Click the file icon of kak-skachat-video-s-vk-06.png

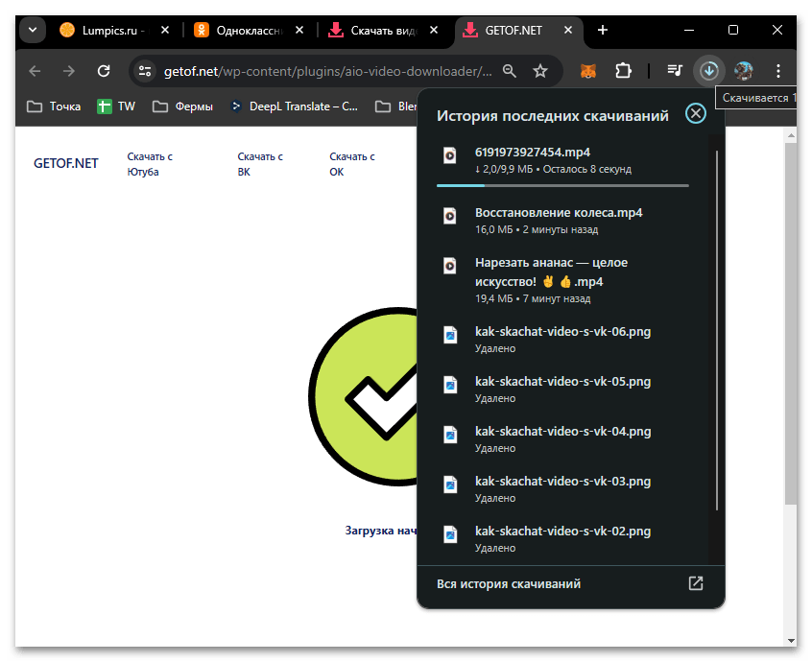point(450,335)
